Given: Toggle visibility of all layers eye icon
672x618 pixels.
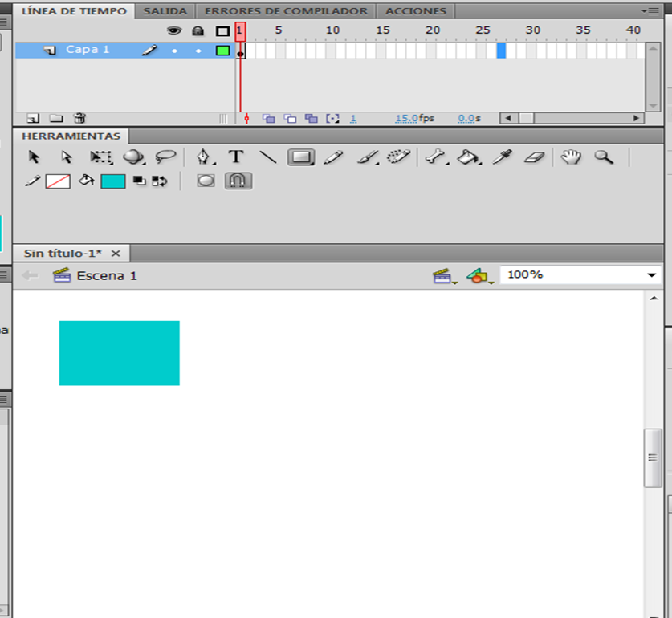Looking at the screenshot, I should coord(173,30).
